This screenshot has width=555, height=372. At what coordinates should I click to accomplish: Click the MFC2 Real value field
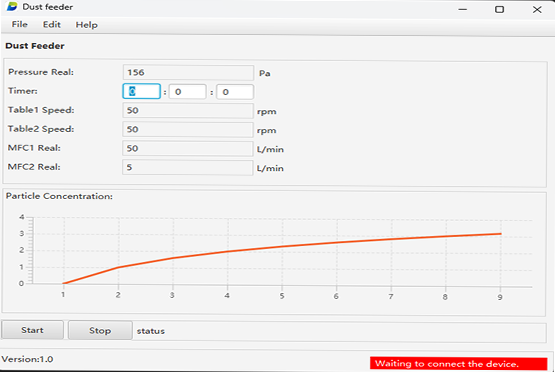188,167
